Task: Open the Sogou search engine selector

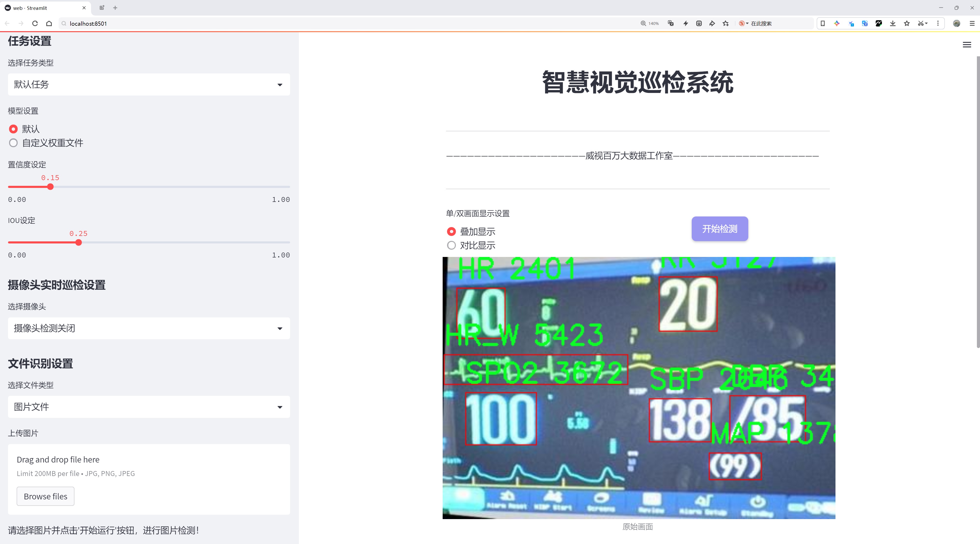Action: (x=743, y=24)
